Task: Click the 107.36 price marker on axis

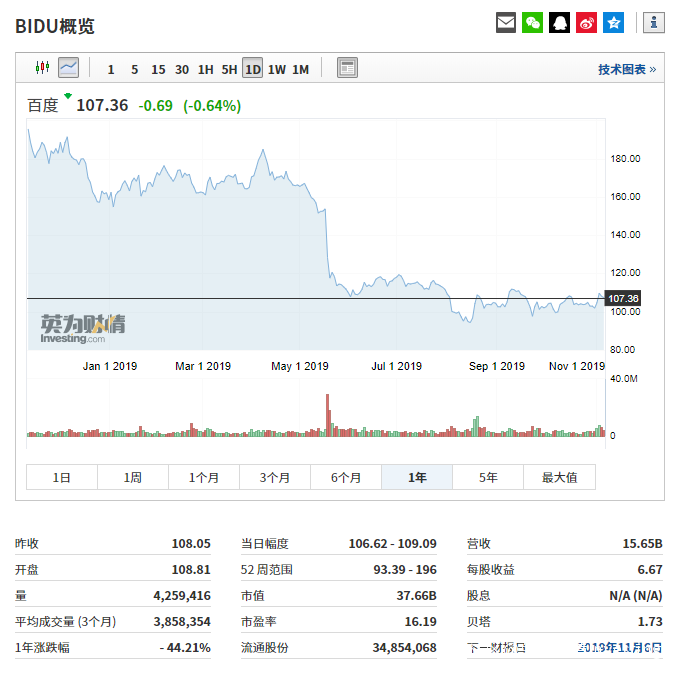Action: click(623, 298)
